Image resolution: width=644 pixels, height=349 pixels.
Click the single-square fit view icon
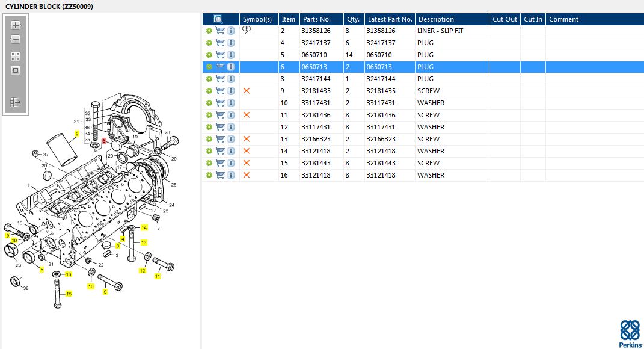click(x=16, y=70)
